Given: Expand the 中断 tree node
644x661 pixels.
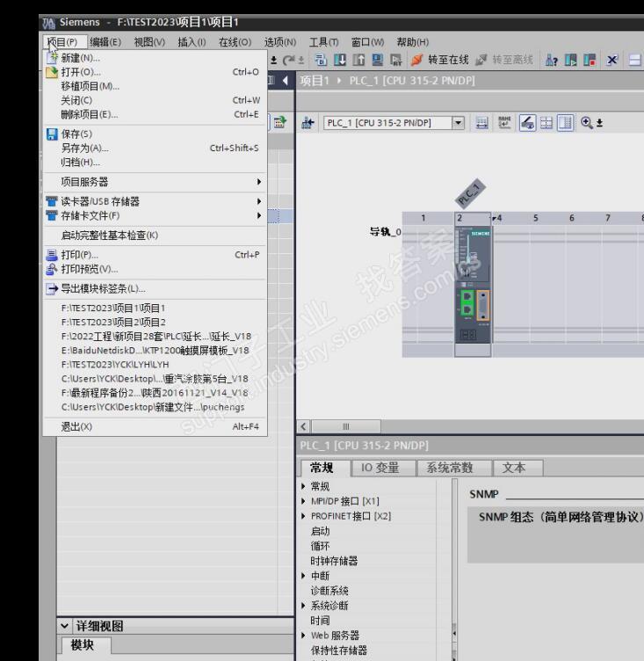Looking at the screenshot, I should 303,576.
